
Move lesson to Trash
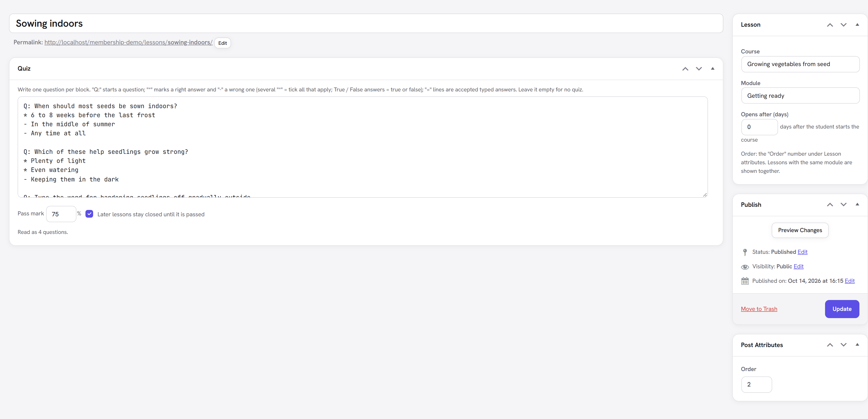point(759,309)
